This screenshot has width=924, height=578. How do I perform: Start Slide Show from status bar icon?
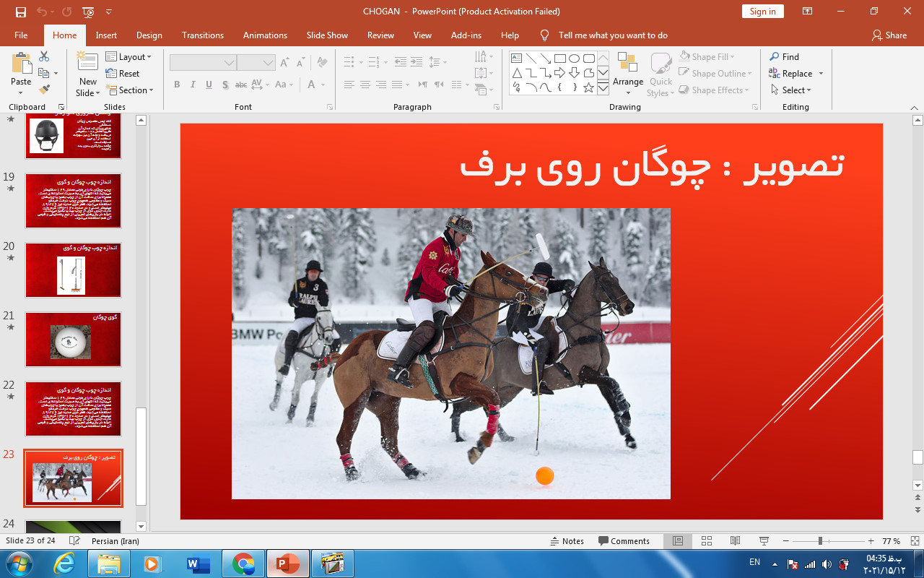[x=764, y=541]
